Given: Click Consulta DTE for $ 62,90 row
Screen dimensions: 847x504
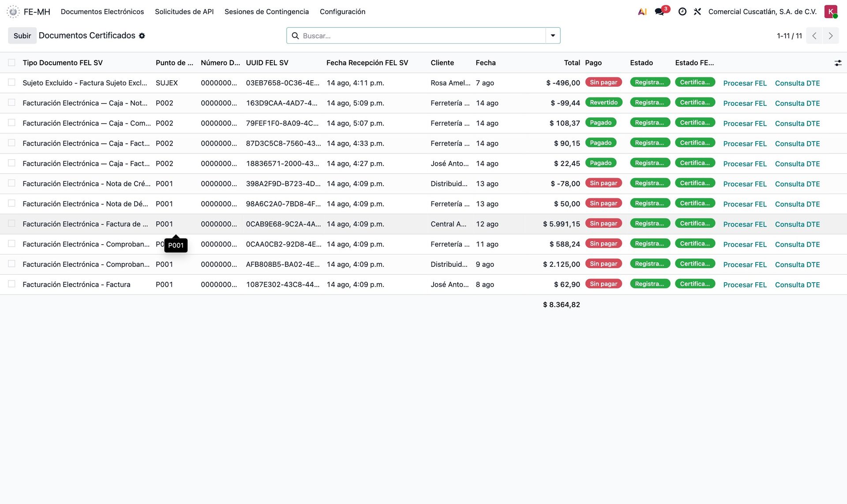Looking at the screenshot, I should coord(797,285).
